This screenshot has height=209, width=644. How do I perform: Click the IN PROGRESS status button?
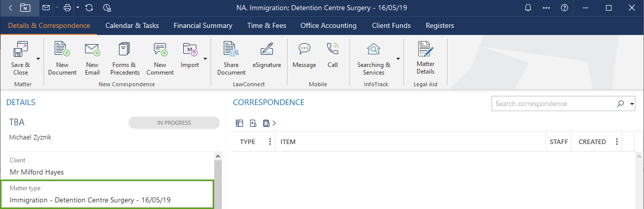click(174, 123)
